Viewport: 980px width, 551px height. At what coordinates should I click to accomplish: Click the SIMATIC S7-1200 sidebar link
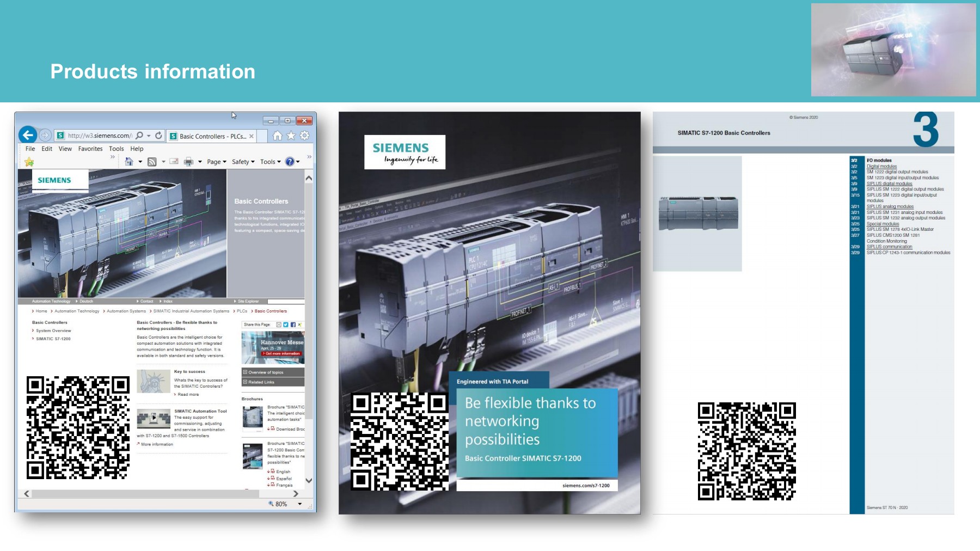(53, 339)
